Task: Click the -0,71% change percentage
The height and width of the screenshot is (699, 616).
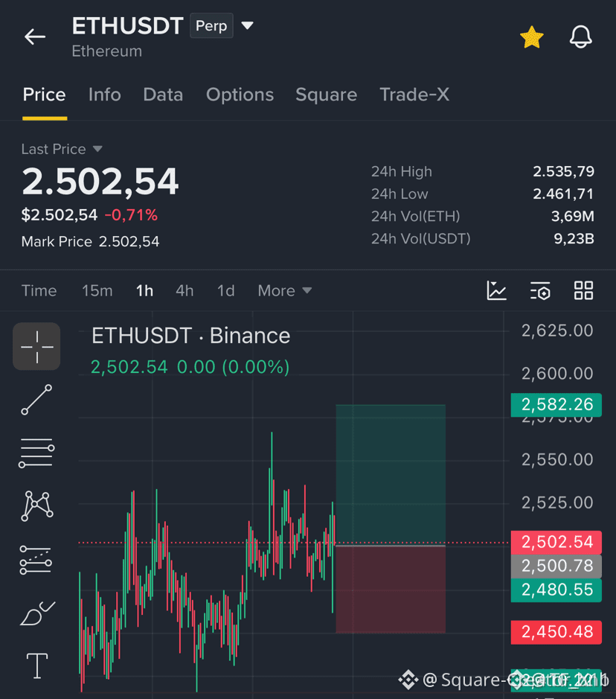Action: pos(131,215)
